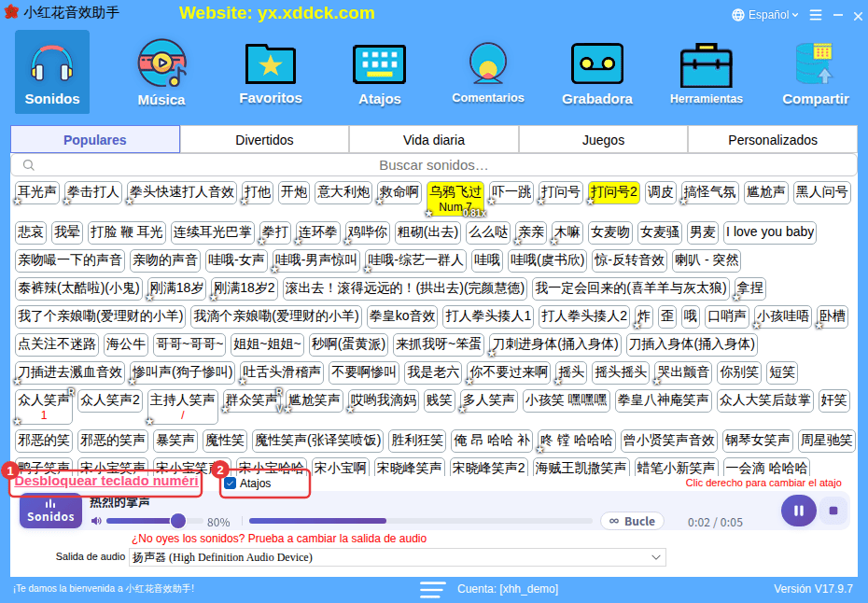868x603 pixels.
Task: Play the 打问号2 sound button
Action: 614,192
